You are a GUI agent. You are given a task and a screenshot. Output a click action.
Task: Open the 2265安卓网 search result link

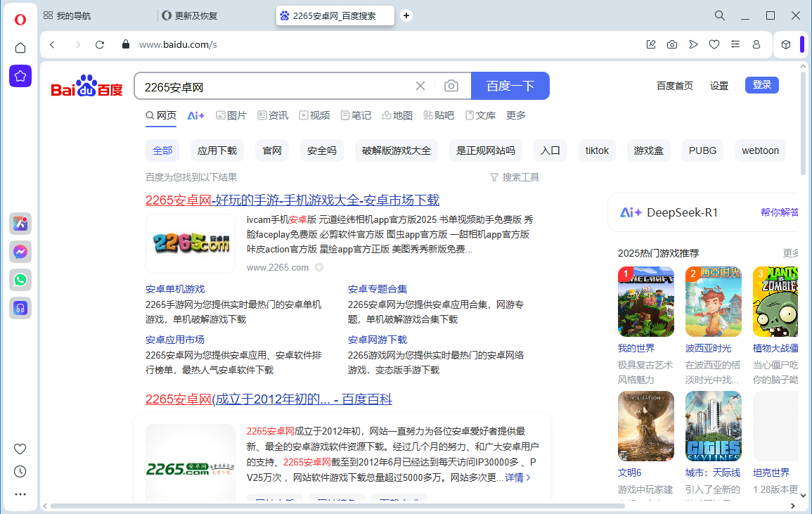click(x=291, y=200)
